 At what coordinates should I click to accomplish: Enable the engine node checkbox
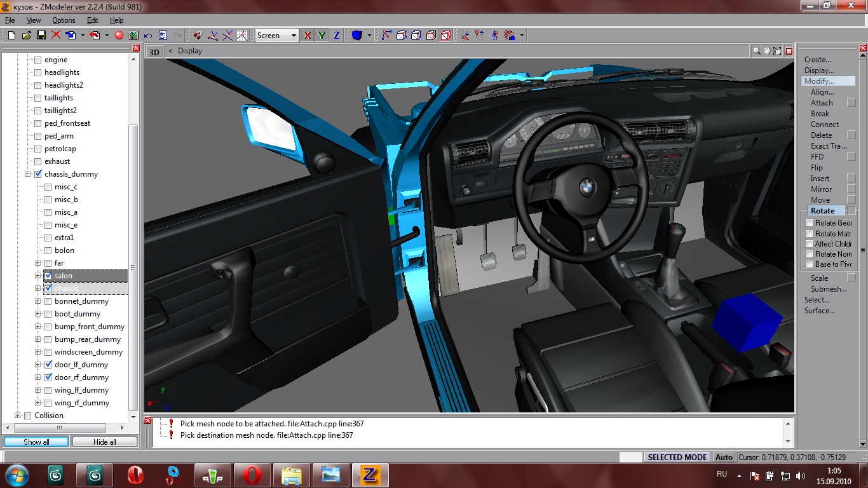pyautogui.click(x=37, y=60)
